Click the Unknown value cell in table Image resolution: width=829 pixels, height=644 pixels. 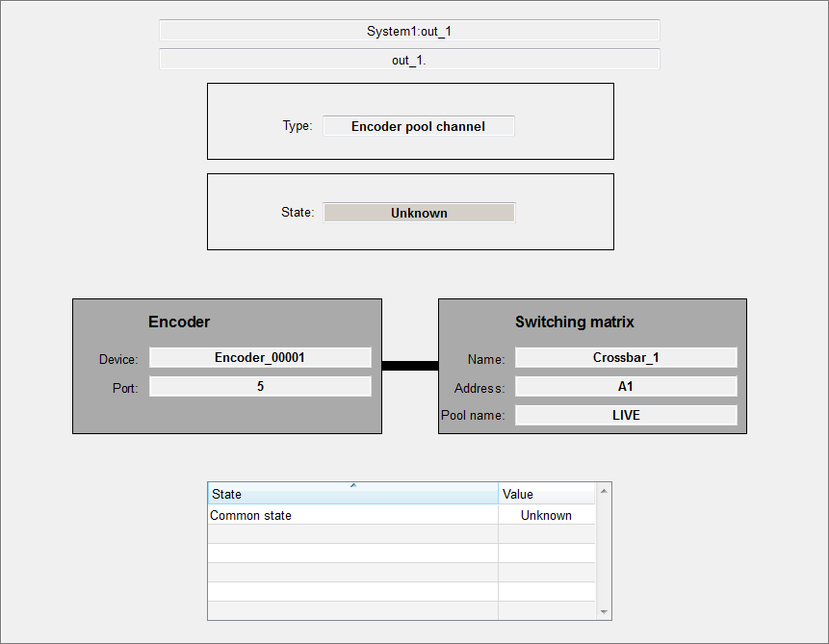tap(546, 515)
